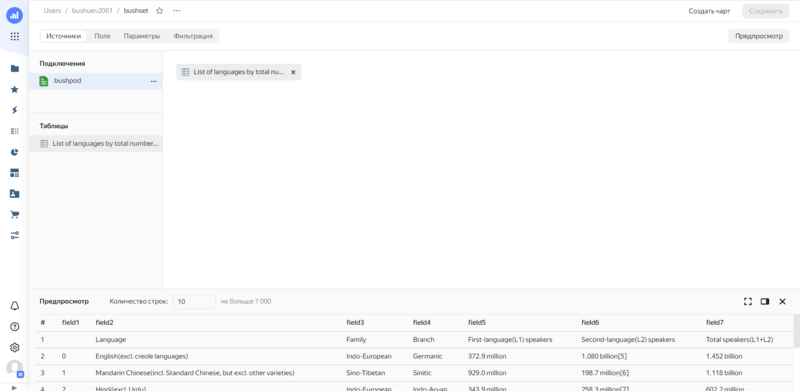Open Favorites star icon in sidebar
The height and width of the screenshot is (391, 800).
[x=14, y=89]
